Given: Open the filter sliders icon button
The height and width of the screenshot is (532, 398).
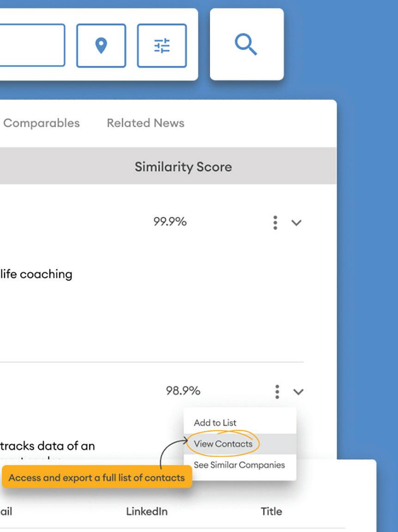Looking at the screenshot, I should (162, 45).
